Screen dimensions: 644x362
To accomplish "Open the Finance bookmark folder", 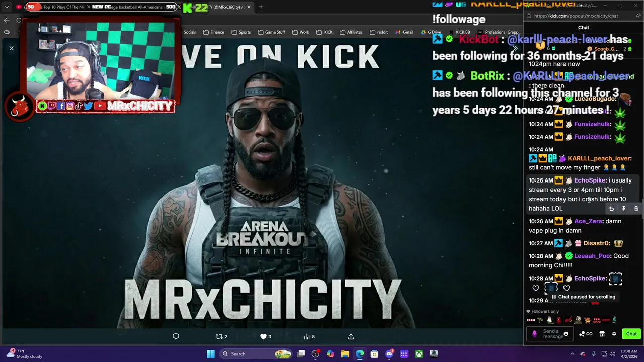I will pos(213,32).
